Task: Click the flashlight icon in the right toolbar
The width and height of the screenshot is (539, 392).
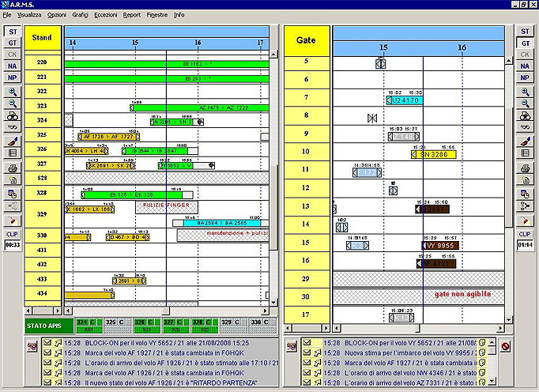Action: [x=525, y=220]
